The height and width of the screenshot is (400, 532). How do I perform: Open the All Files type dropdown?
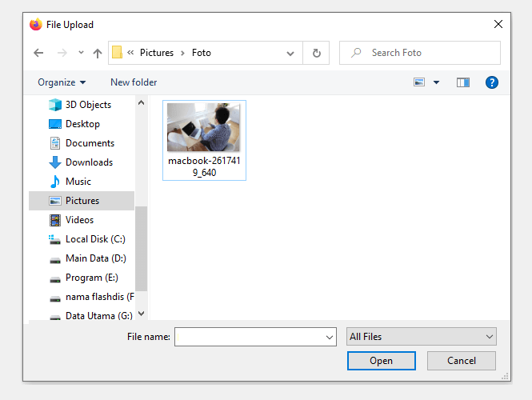click(422, 337)
